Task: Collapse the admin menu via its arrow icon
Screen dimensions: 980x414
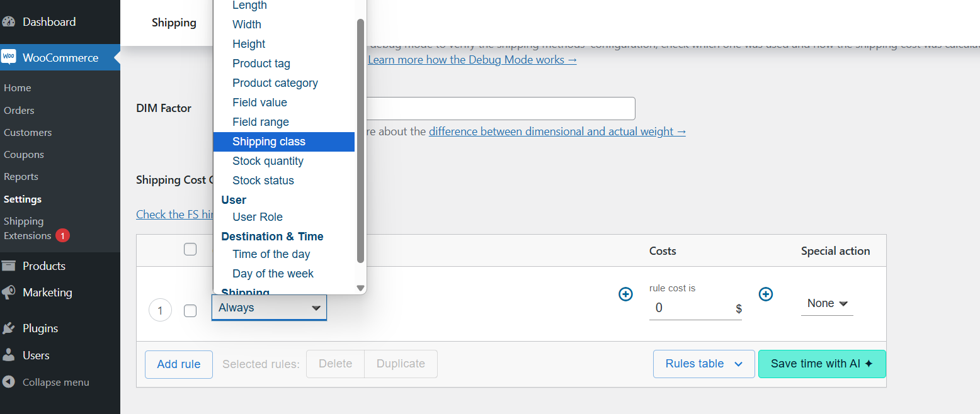Action: pos(8,381)
